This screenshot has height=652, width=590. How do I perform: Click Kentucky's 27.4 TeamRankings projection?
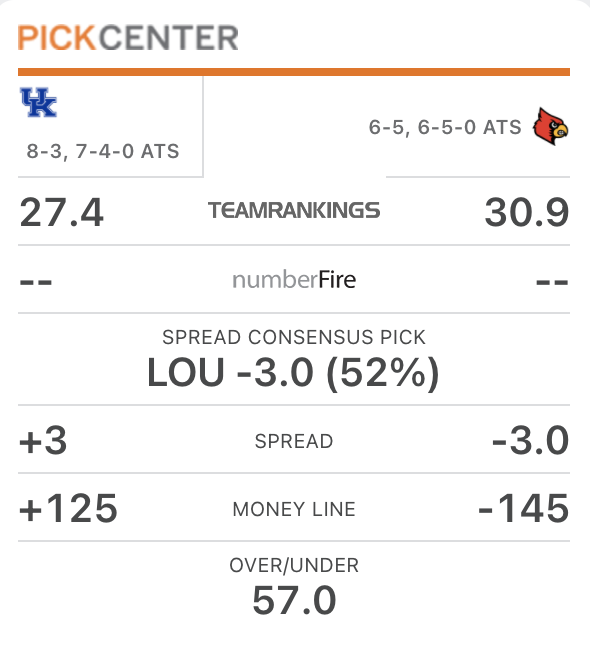(x=62, y=212)
